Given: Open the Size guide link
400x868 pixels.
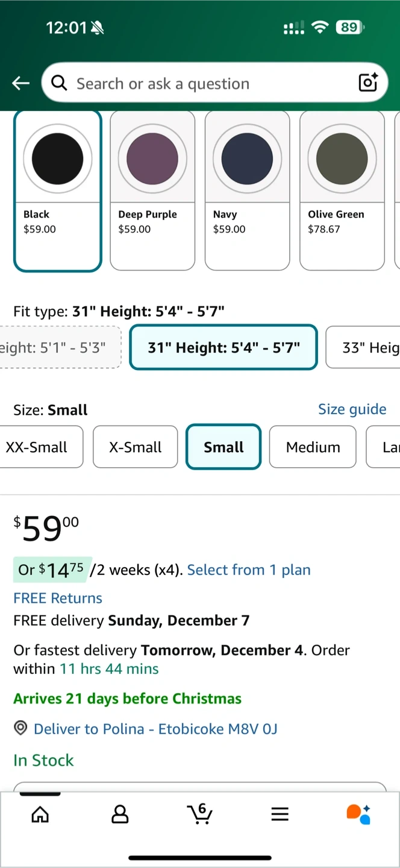Looking at the screenshot, I should pos(352,409).
